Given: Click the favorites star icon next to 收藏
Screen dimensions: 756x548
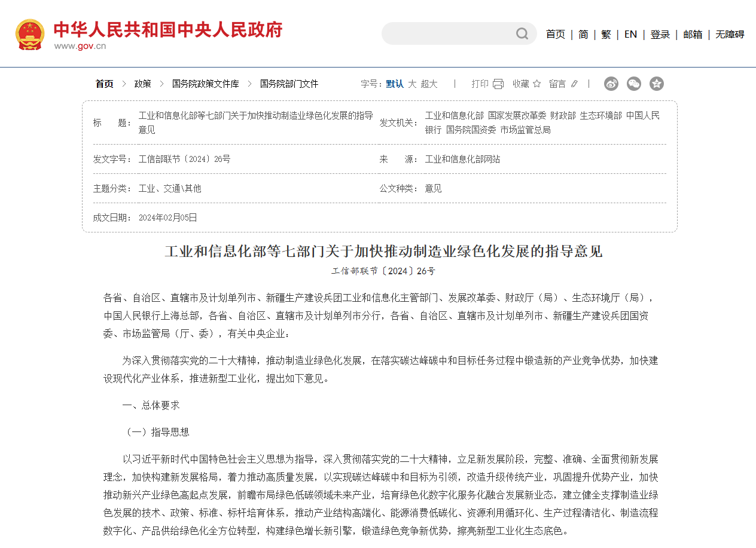Looking at the screenshot, I should click(536, 84).
